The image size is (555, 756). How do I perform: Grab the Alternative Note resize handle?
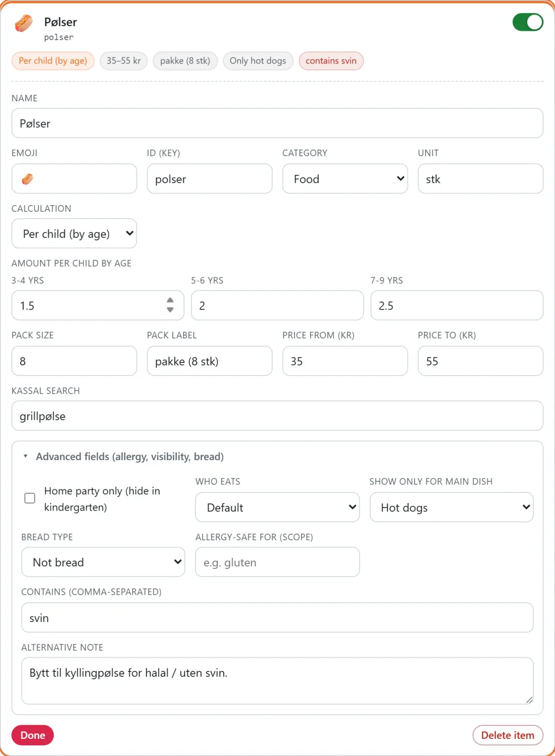coord(529,700)
